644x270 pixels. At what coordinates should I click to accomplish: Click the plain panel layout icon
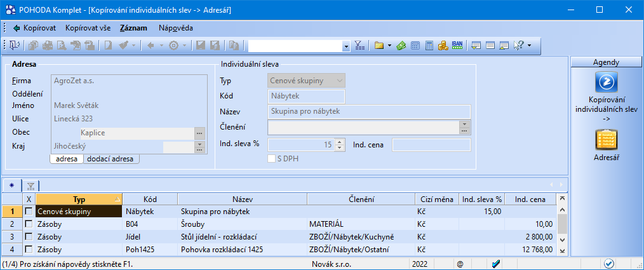(x=490, y=46)
